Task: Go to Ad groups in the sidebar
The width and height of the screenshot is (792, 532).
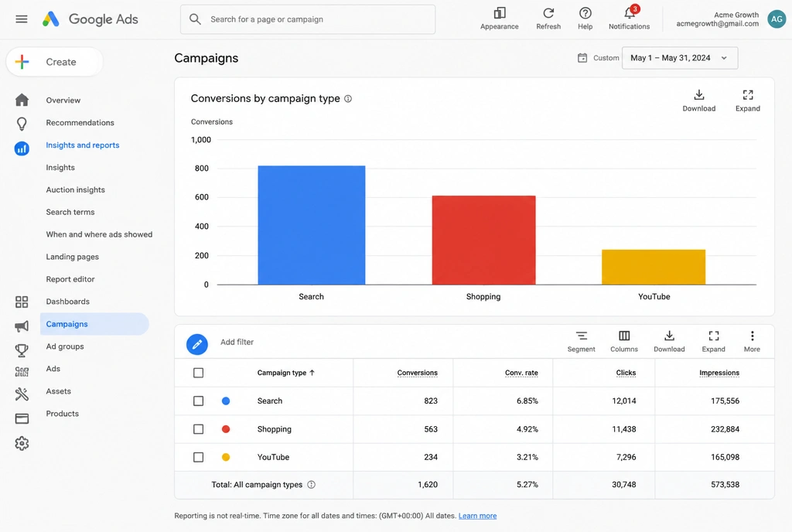Action: [x=65, y=346]
